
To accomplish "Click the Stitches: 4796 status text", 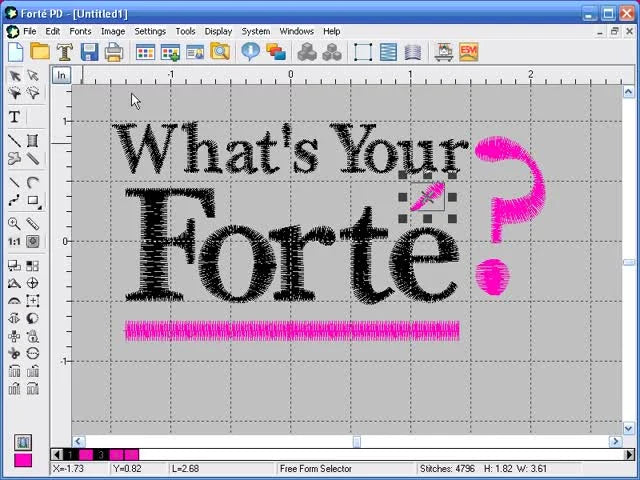I will (447, 469).
